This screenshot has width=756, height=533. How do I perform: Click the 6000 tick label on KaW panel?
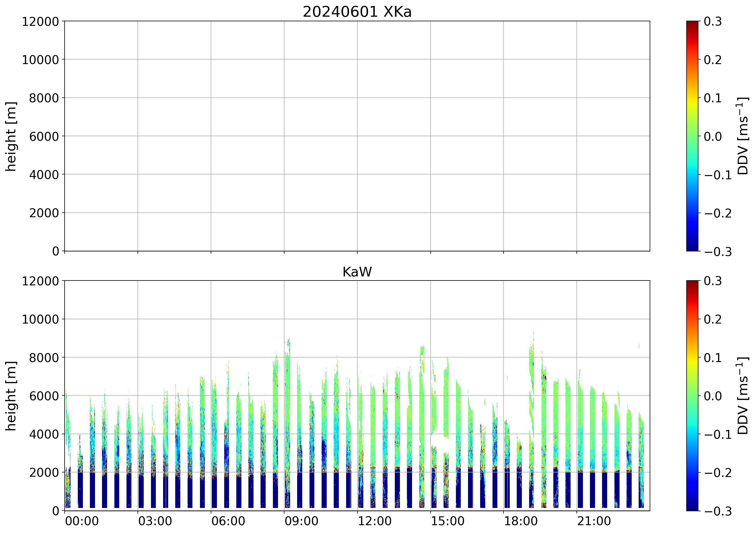tap(44, 396)
